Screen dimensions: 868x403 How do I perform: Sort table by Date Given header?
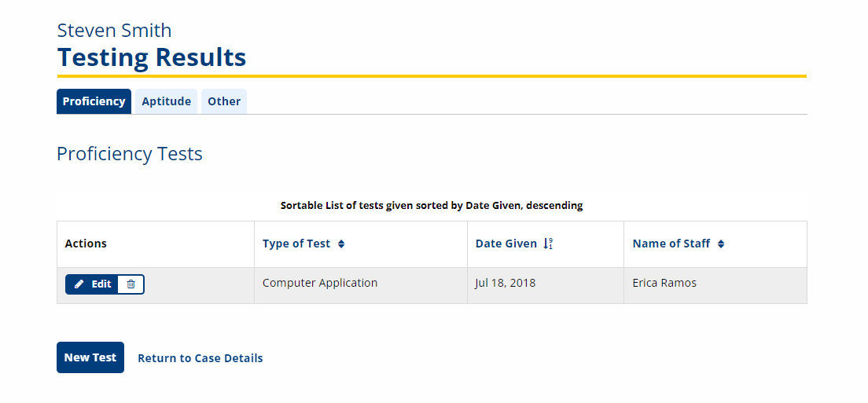tap(506, 244)
